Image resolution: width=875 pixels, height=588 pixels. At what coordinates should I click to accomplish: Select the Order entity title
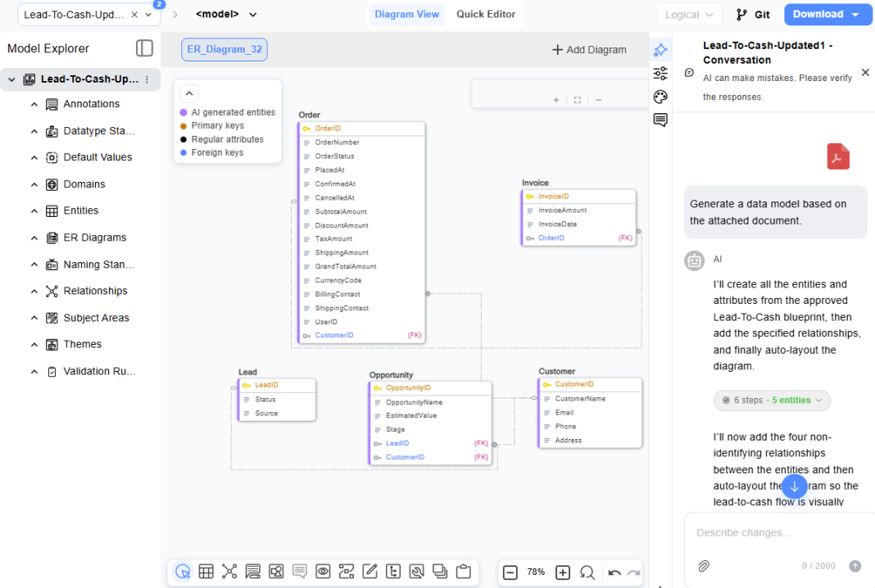click(309, 115)
